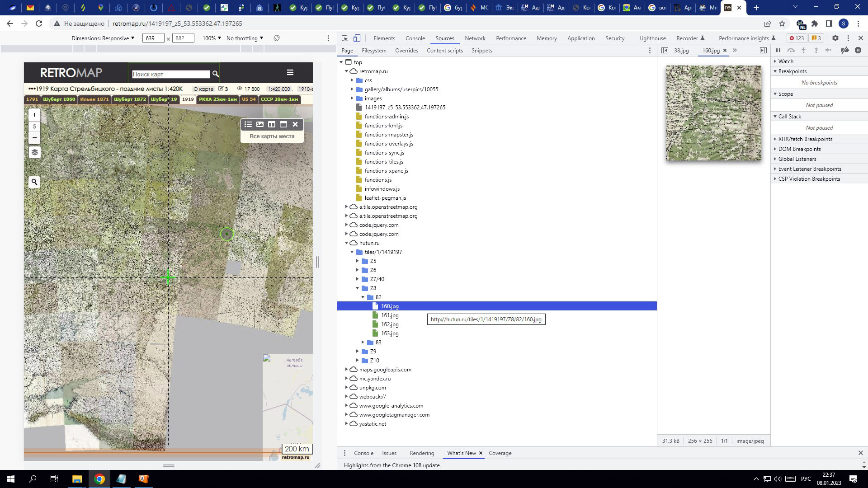The image size is (868, 488).
Task: Open the map layers control
Action: [x=34, y=153]
